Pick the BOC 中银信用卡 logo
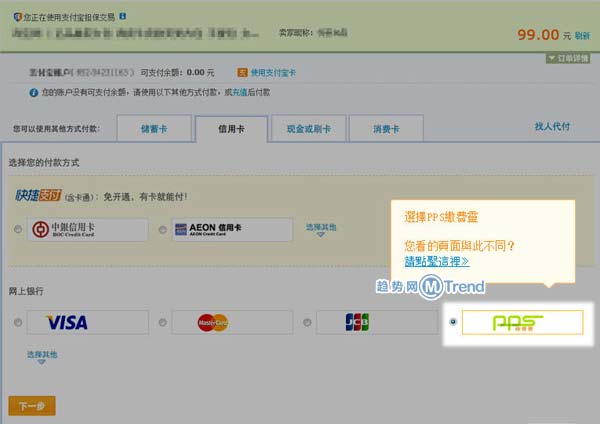 pos(88,229)
